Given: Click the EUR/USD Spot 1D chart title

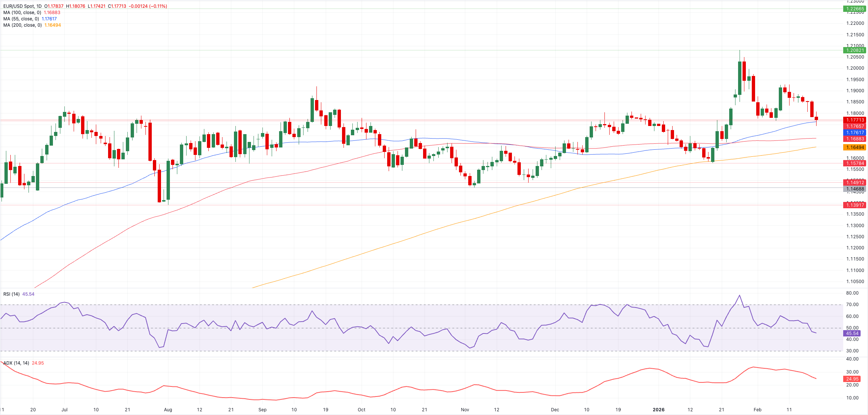Looking at the screenshot, I should pos(22,6).
